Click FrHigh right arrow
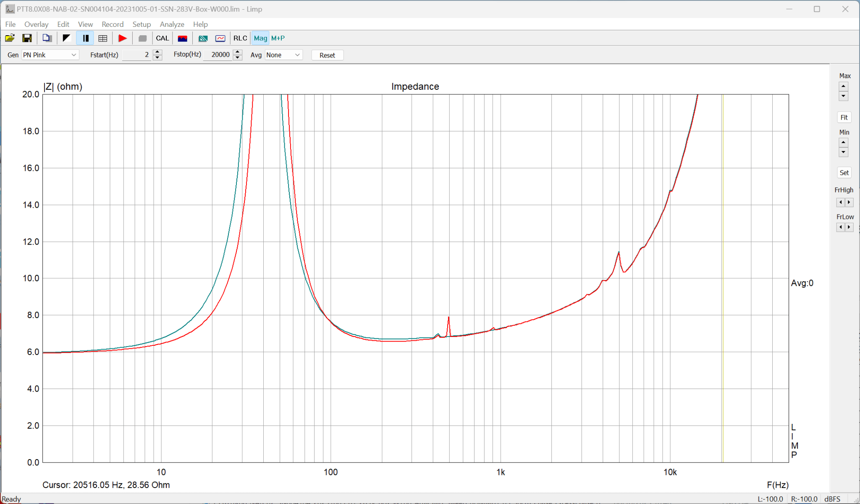The image size is (860, 504). (849, 202)
